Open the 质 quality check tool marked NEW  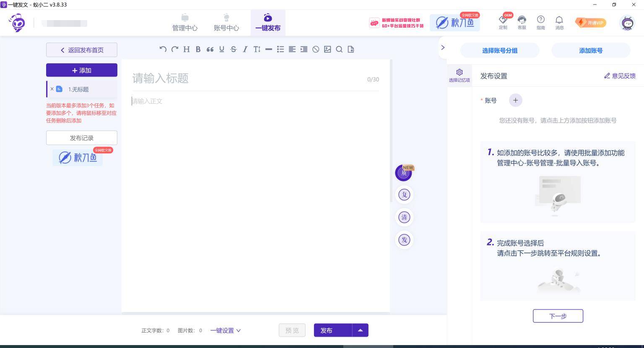coord(404,173)
